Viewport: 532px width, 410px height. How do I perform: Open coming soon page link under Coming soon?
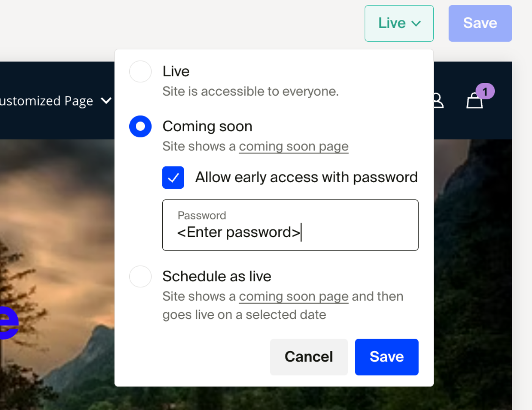click(293, 146)
